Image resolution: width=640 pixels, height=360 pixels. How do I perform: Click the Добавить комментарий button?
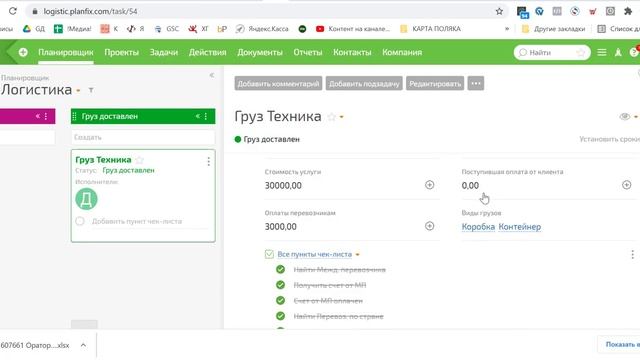point(278,84)
